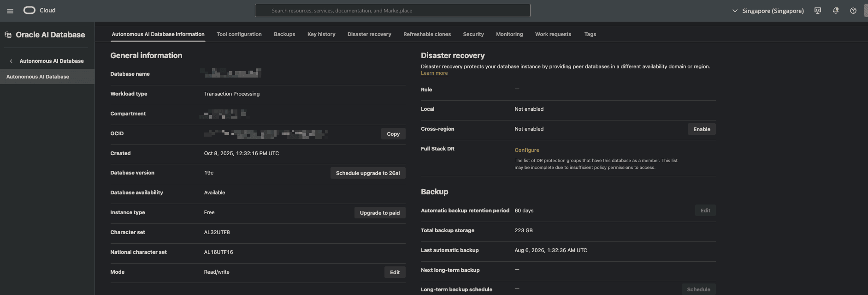Click the 60 days retention value

[x=524, y=211]
